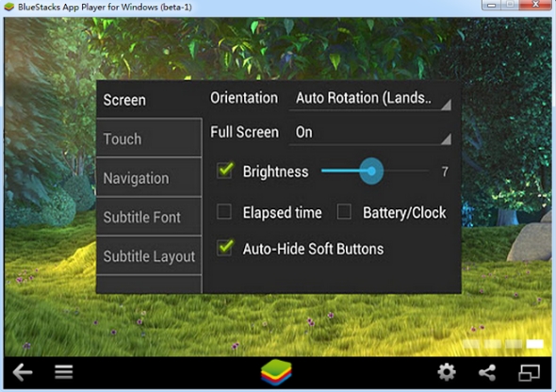Open the Full Screen dropdown
Viewport: 556px width, 392px height.
coord(369,133)
